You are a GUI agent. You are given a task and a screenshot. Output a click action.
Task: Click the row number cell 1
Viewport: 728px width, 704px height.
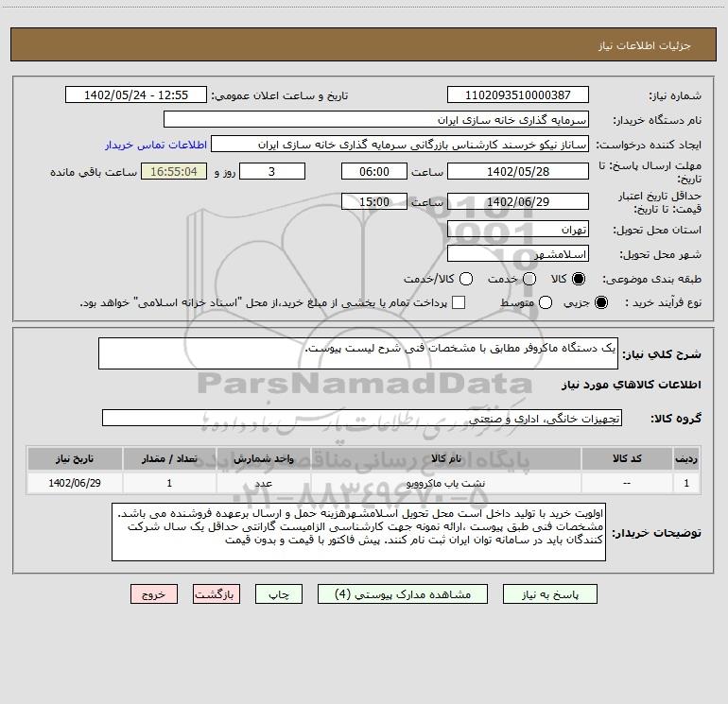coord(686,483)
